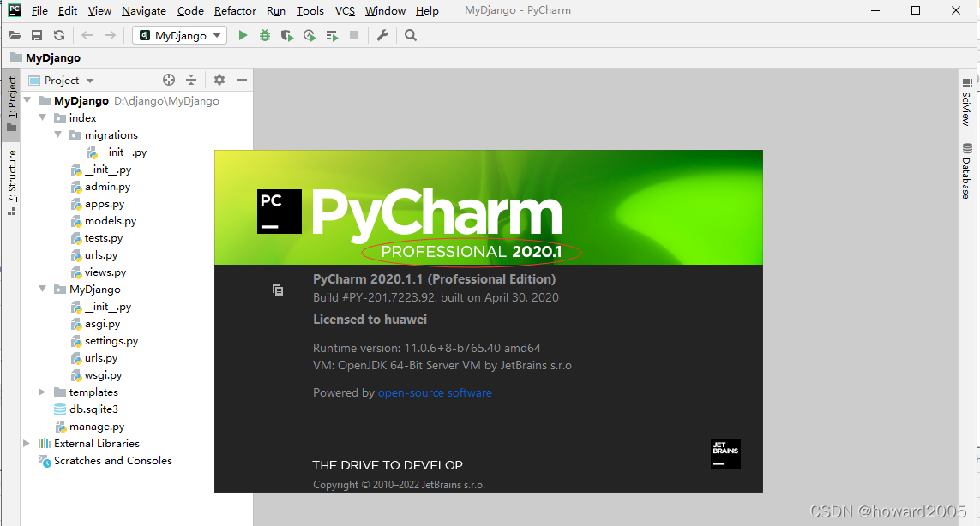Click the Collapse All icon in Project panel
The height and width of the screenshot is (526, 980).
(191, 80)
